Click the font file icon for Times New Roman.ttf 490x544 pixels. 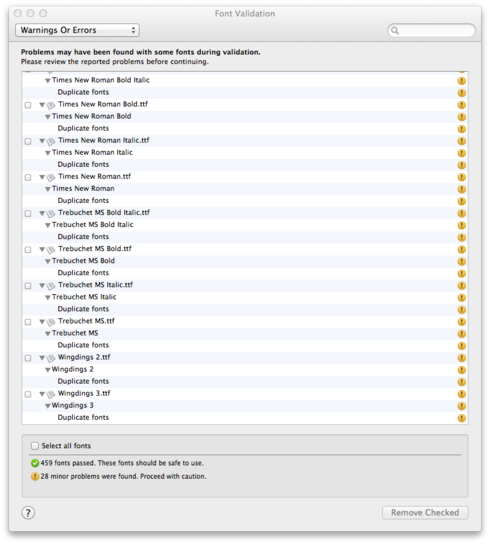tap(51, 178)
